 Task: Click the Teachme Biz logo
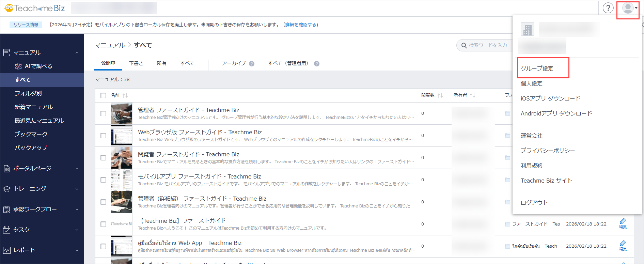(x=34, y=8)
